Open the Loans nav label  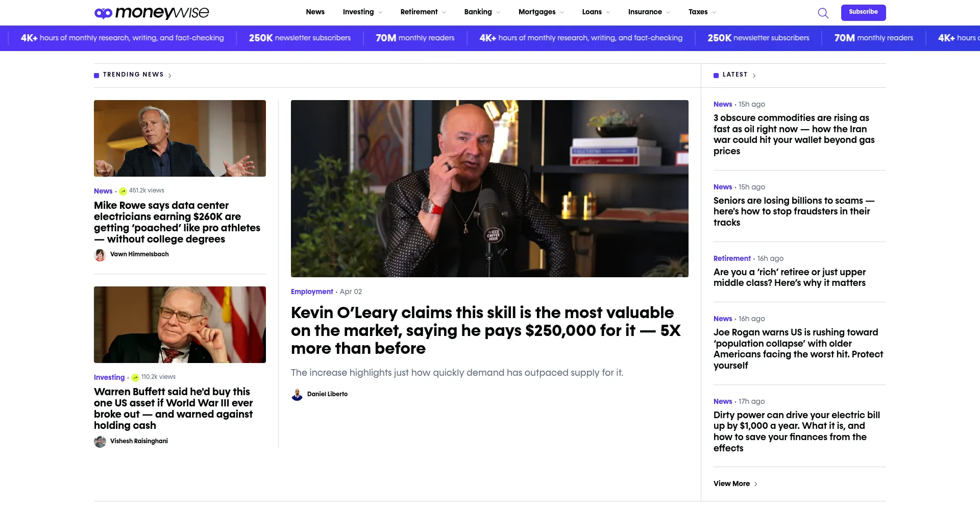(x=592, y=12)
